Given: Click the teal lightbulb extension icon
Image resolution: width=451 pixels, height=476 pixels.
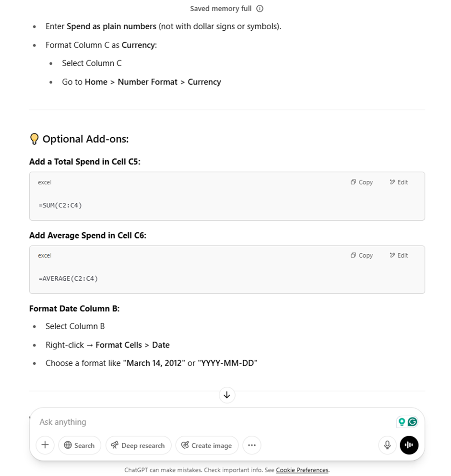Looking at the screenshot, I should tap(402, 422).
